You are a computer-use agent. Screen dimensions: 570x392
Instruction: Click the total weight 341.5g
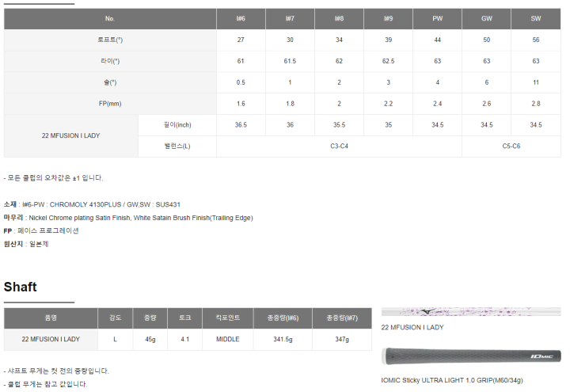coord(283,339)
